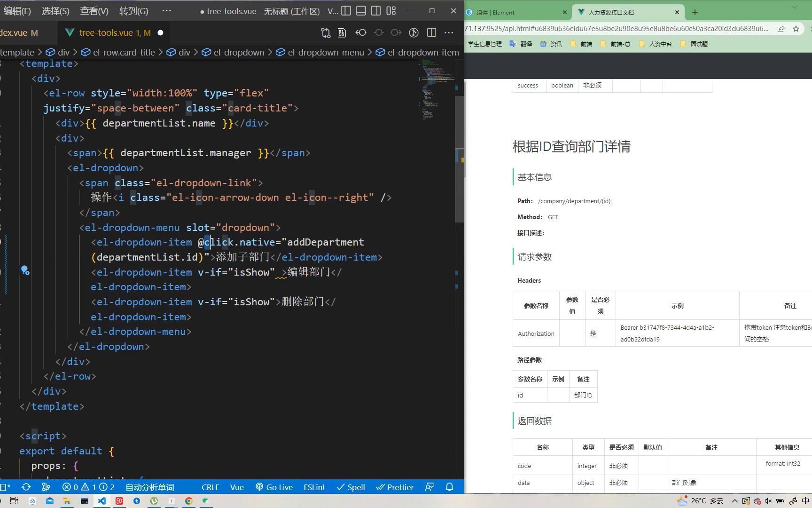This screenshot has height=508, width=812.
Task: Click the unsaved dot on tree-tools.vue tab
Action: (160, 33)
